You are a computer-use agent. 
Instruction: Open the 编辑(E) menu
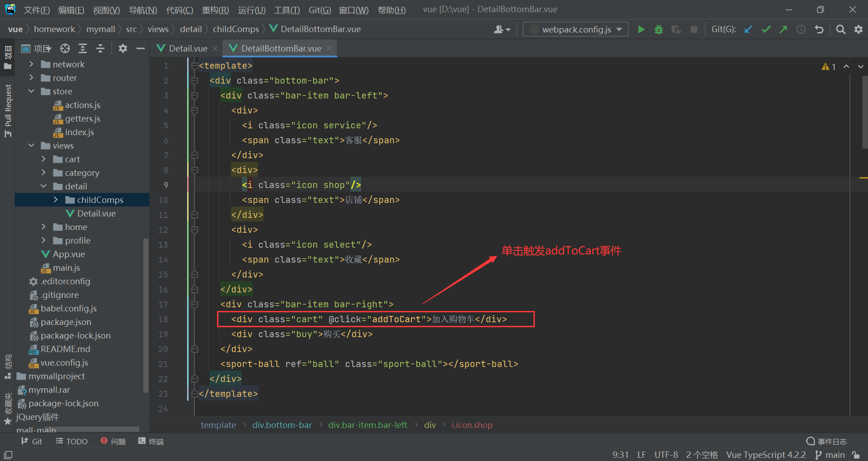point(71,10)
